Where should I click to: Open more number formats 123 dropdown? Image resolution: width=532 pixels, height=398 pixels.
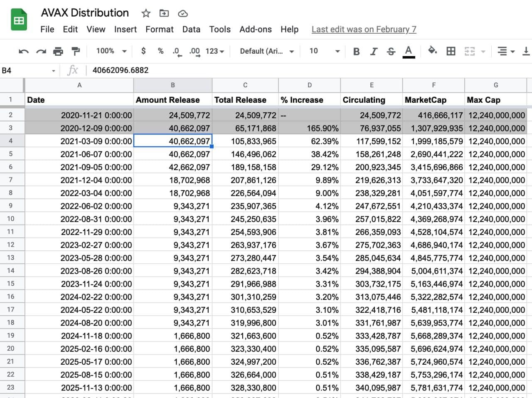215,51
